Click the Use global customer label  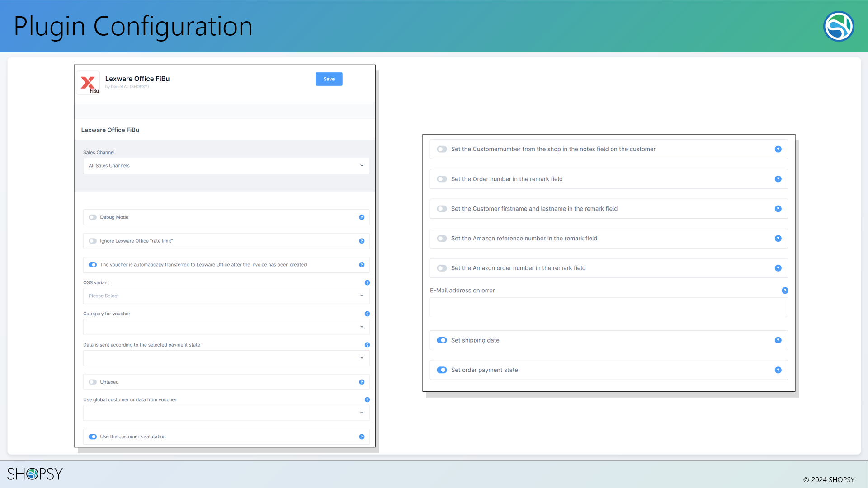coord(130,400)
